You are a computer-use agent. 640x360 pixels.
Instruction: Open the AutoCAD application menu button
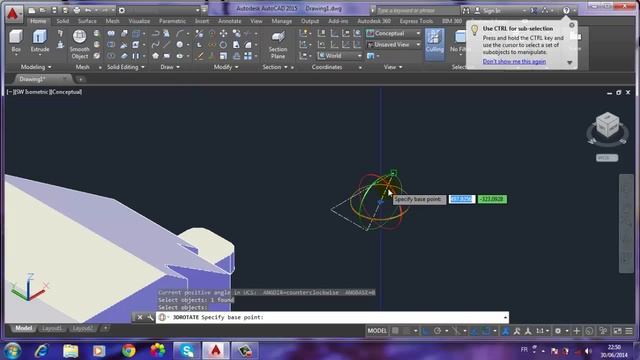point(13,13)
